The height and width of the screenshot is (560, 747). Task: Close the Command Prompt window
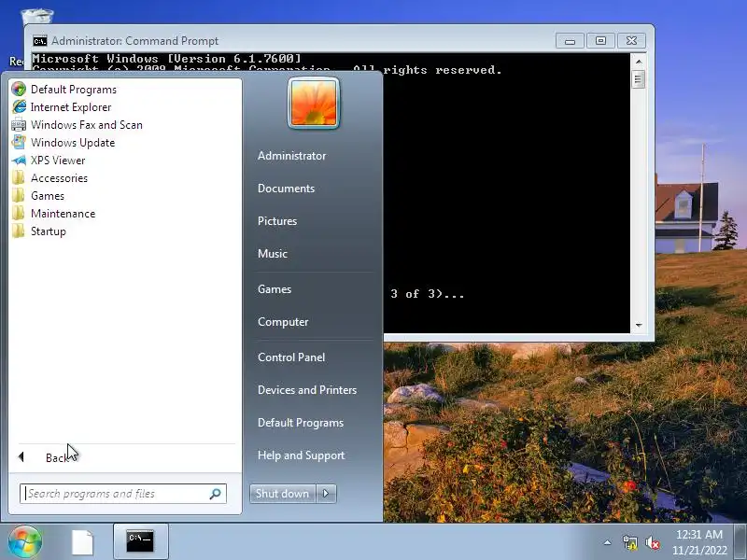632,41
